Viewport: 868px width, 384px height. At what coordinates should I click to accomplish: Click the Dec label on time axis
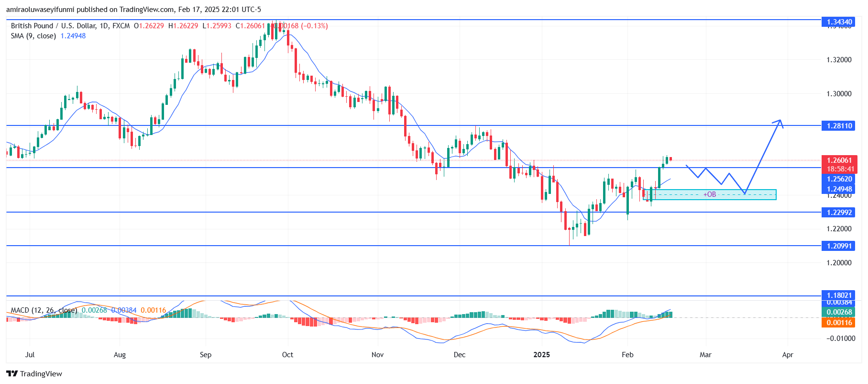[460, 355]
